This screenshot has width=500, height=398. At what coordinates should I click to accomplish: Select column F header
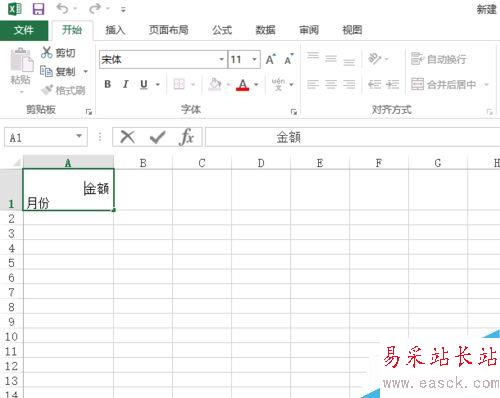379,163
